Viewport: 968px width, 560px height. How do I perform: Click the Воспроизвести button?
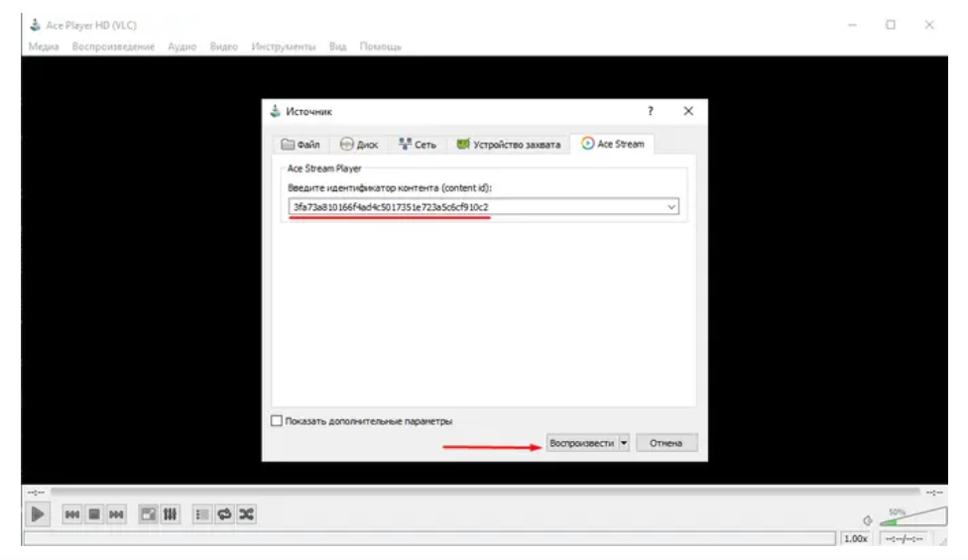pyautogui.click(x=582, y=443)
